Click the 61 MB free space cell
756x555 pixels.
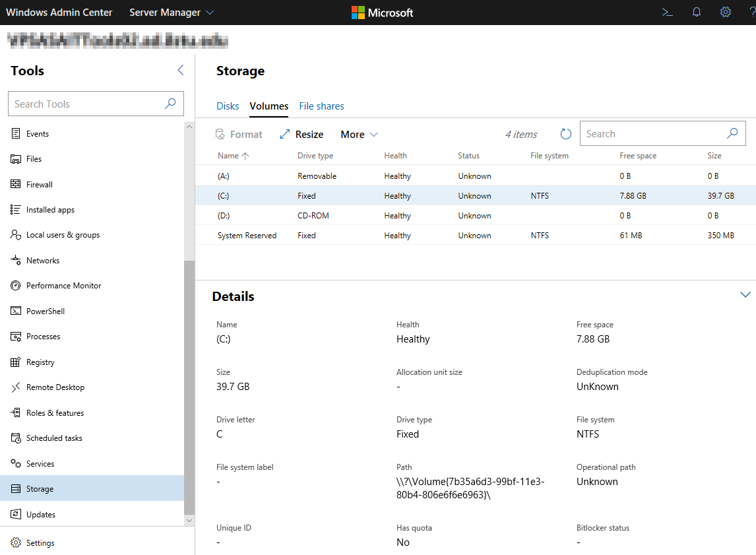tap(631, 236)
